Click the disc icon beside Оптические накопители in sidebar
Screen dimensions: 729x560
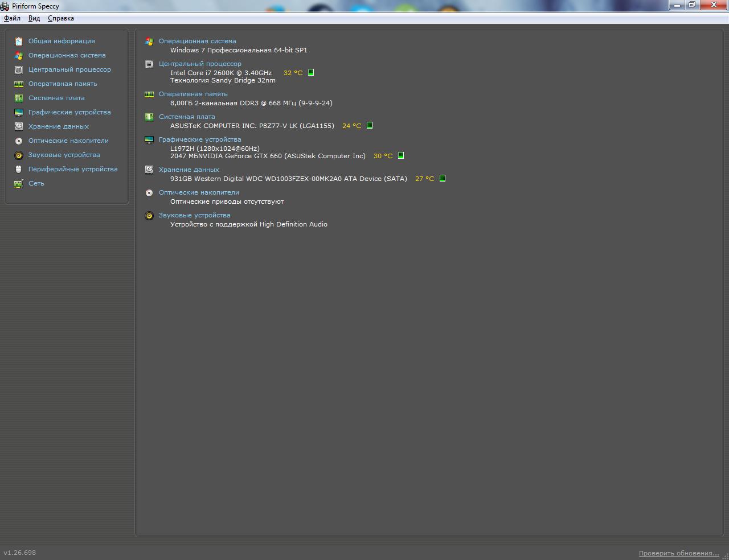(x=19, y=141)
